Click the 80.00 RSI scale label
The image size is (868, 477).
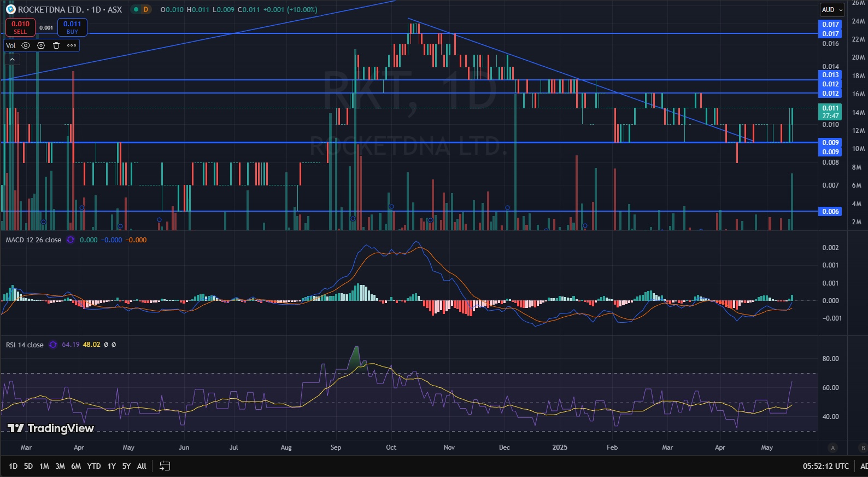831,359
